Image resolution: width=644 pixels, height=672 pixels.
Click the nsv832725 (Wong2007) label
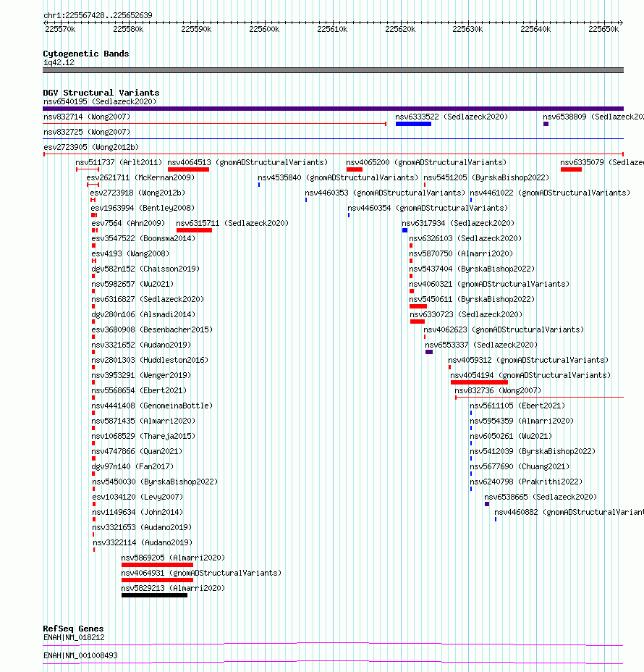pos(87,132)
